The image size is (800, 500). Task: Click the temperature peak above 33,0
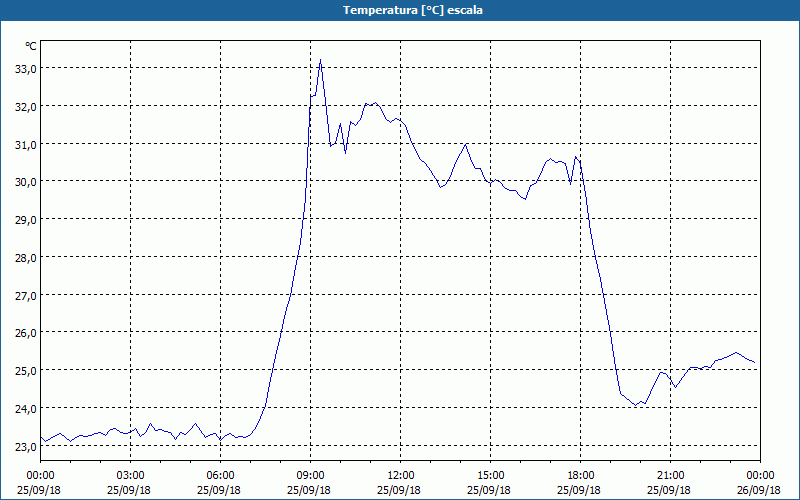click(320, 60)
